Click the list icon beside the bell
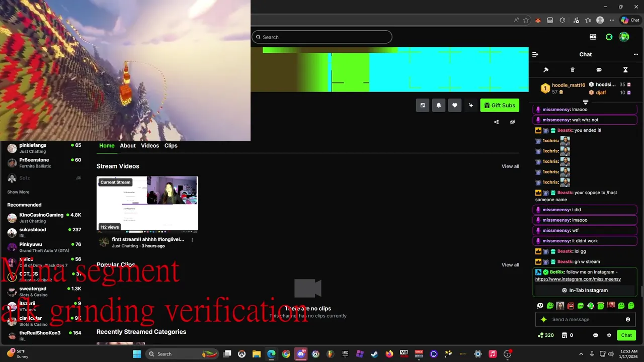The height and width of the screenshot is (362, 644). point(423,105)
